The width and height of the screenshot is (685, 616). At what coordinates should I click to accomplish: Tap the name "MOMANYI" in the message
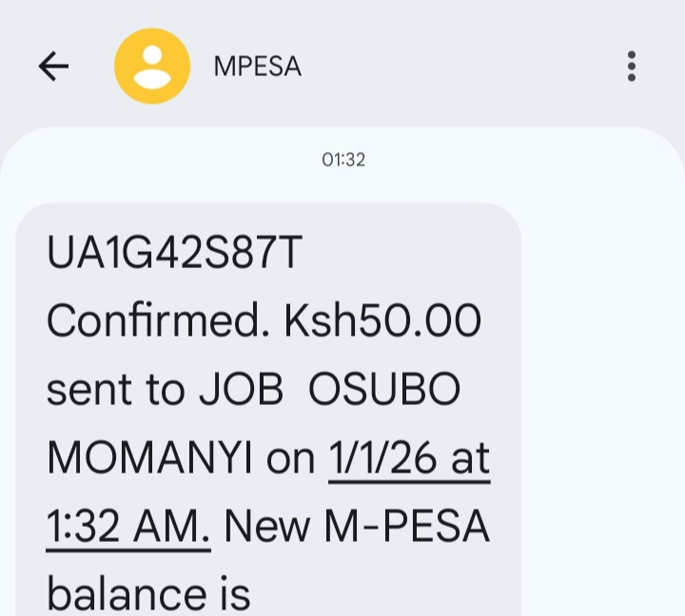(x=148, y=460)
